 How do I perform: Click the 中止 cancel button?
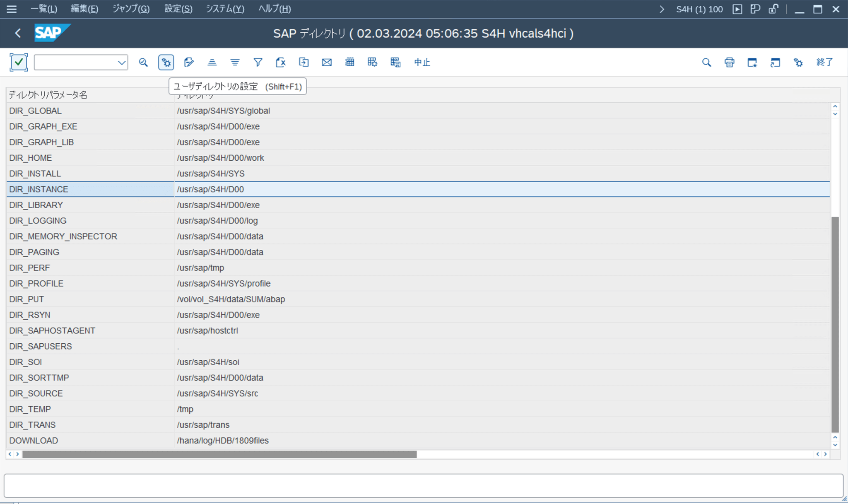[422, 62]
